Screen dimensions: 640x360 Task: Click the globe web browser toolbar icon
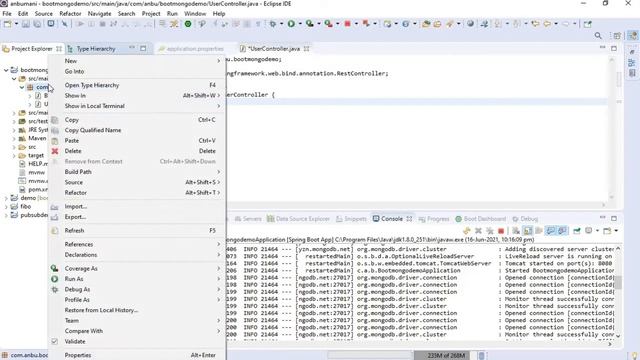coord(470,24)
